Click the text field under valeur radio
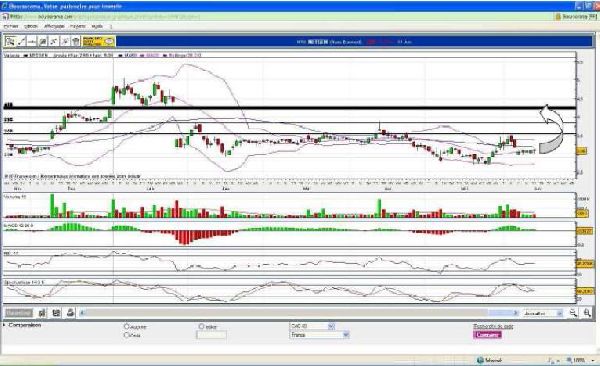600x366 pixels. 211,335
